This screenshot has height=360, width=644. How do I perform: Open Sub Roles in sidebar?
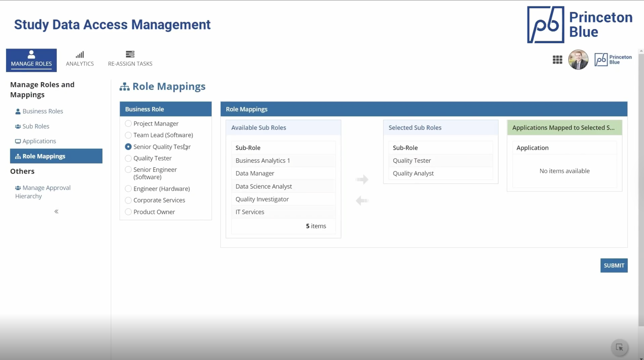click(36, 126)
